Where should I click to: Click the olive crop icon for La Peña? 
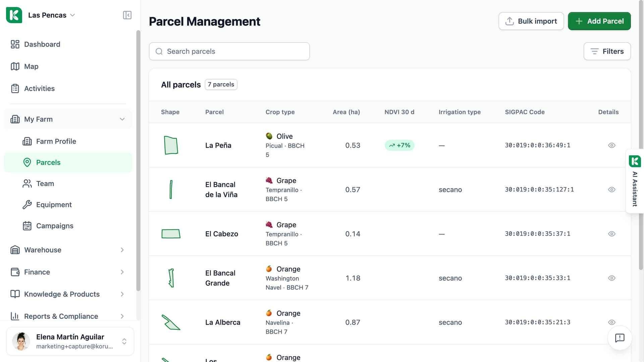tap(269, 136)
